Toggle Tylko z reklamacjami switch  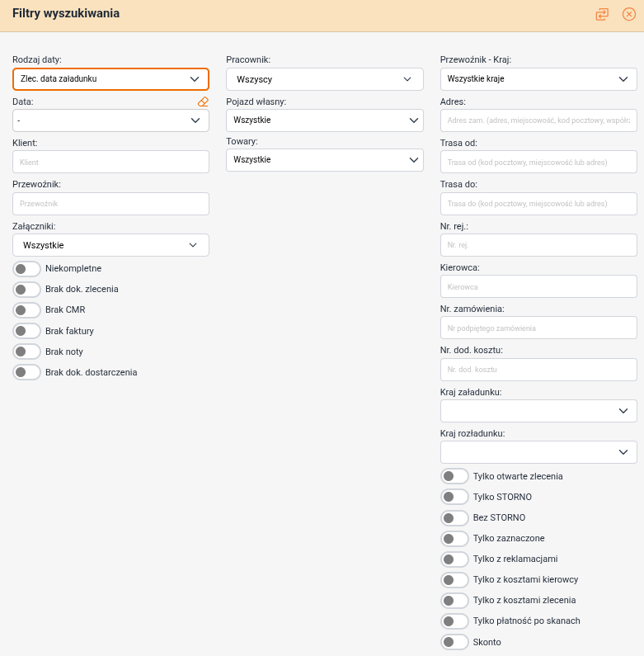tap(455, 559)
